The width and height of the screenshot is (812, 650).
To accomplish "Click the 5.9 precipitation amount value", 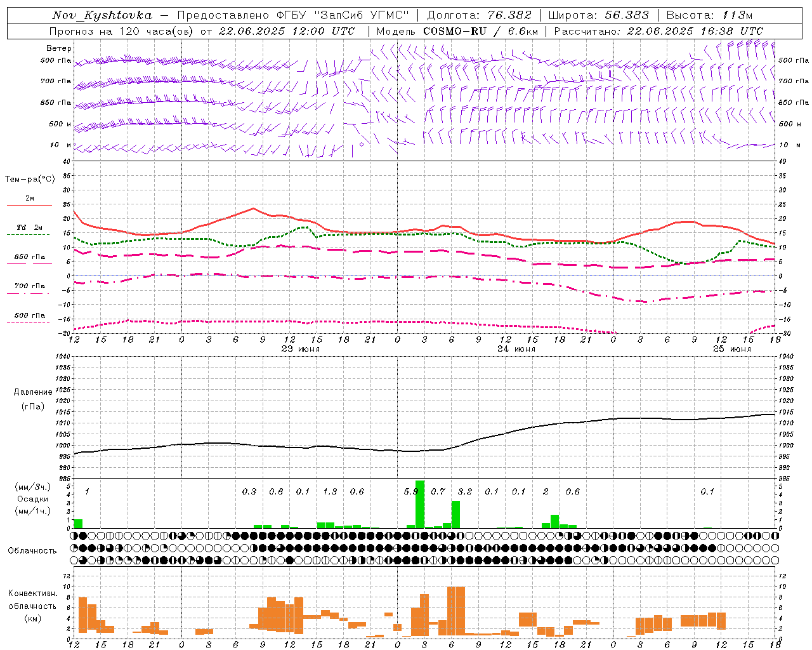I will [x=411, y=491].
